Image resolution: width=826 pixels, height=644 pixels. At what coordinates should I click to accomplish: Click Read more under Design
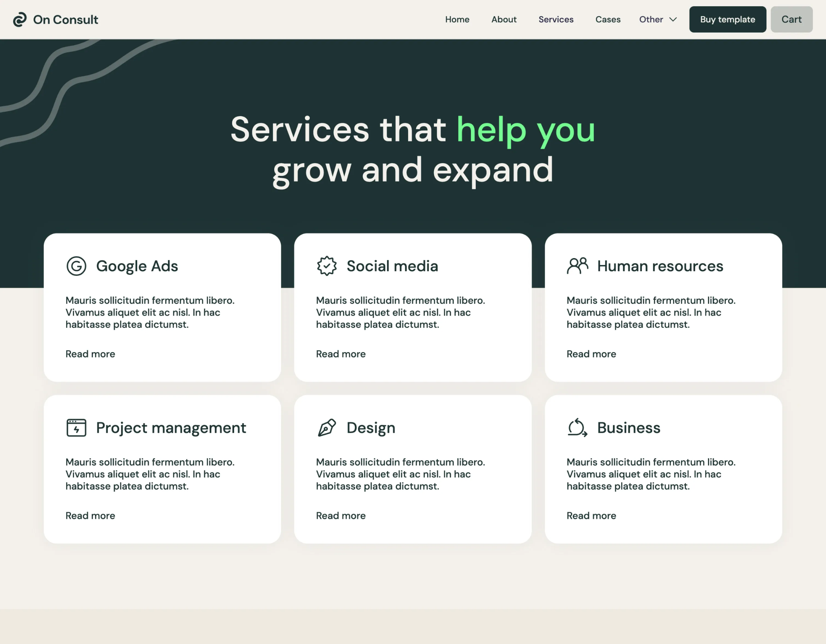[341, 516]
